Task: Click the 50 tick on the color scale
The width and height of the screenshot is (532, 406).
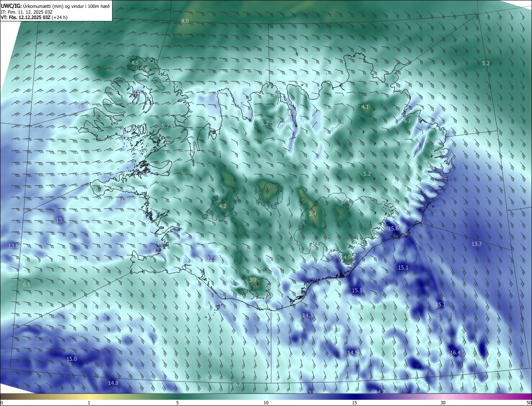Action: 528,403
